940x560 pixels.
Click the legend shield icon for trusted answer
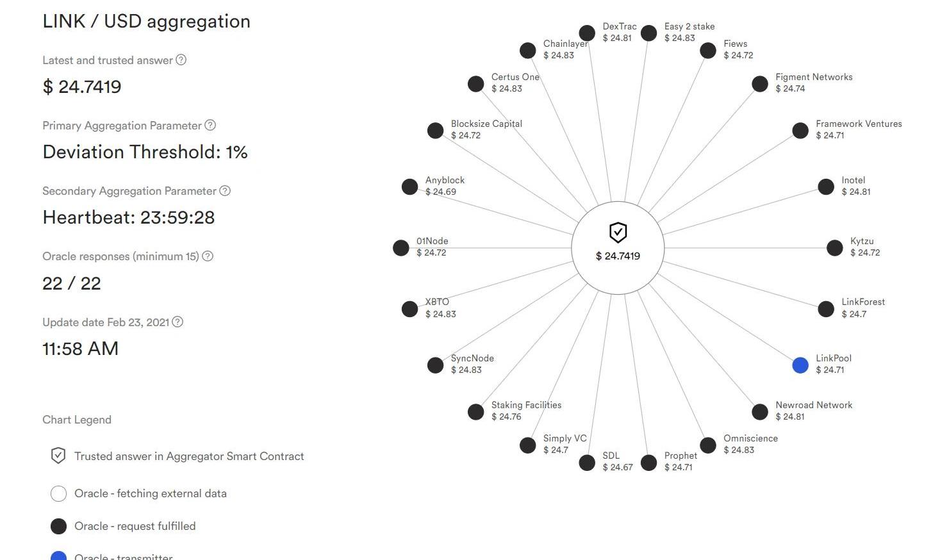58,456
